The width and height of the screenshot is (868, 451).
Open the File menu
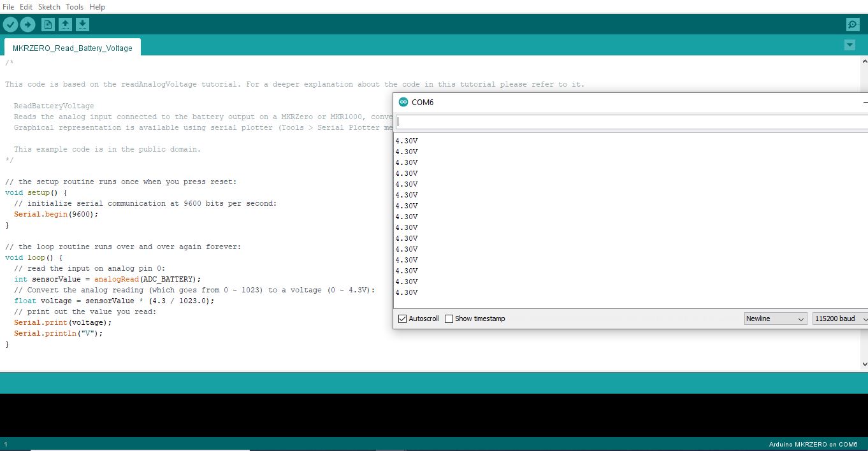tap(8, 6)
